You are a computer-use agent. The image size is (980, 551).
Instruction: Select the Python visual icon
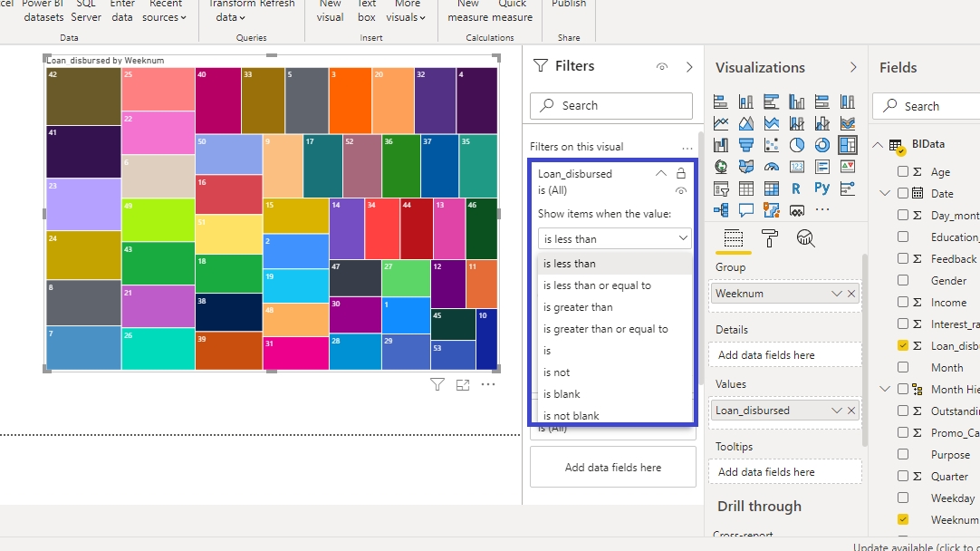tap(821, 188)
